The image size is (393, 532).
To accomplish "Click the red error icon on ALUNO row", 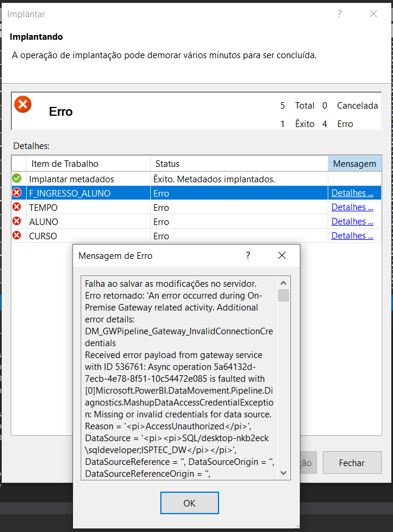I will pos(18,221).
